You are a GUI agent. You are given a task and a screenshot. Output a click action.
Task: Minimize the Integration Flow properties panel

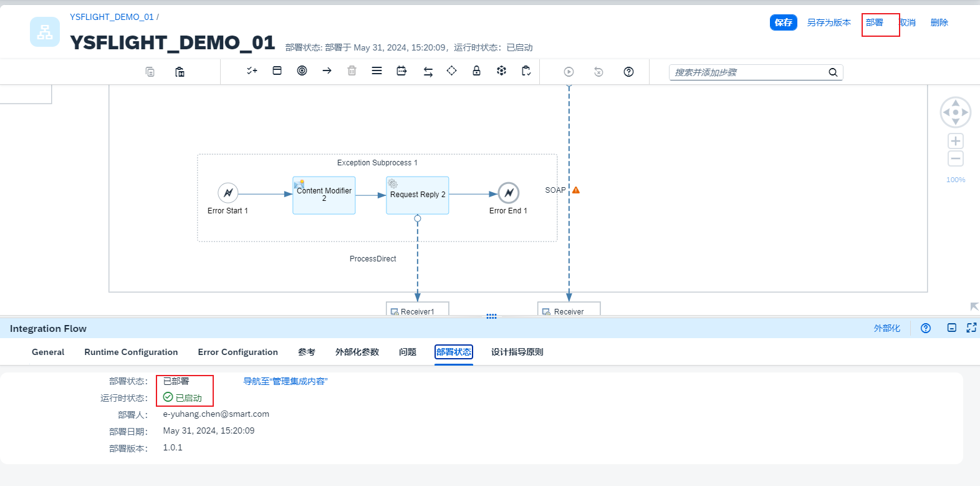point(951,328)
